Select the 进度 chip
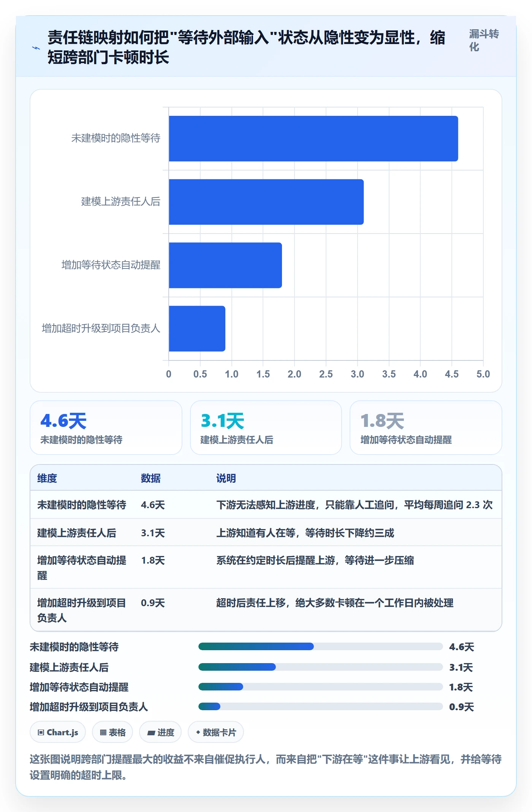 (160, 732)
